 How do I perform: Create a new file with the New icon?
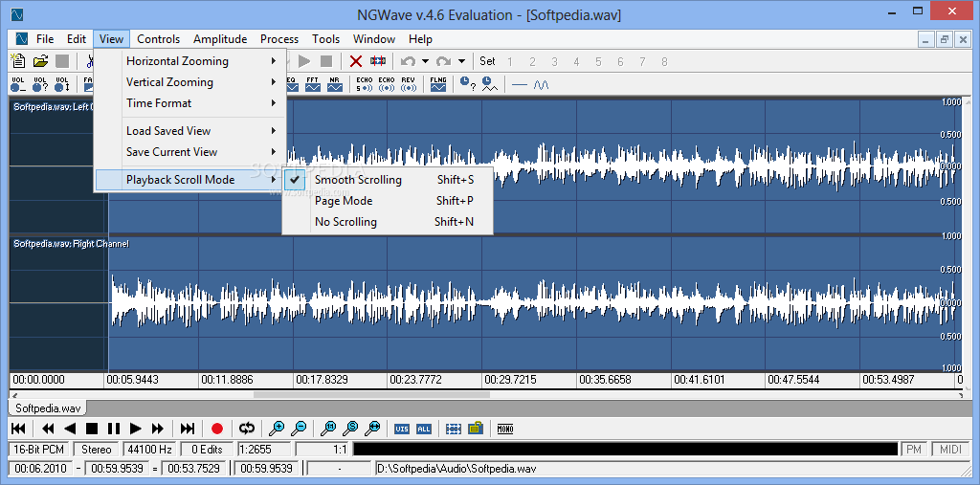point(19,61)
